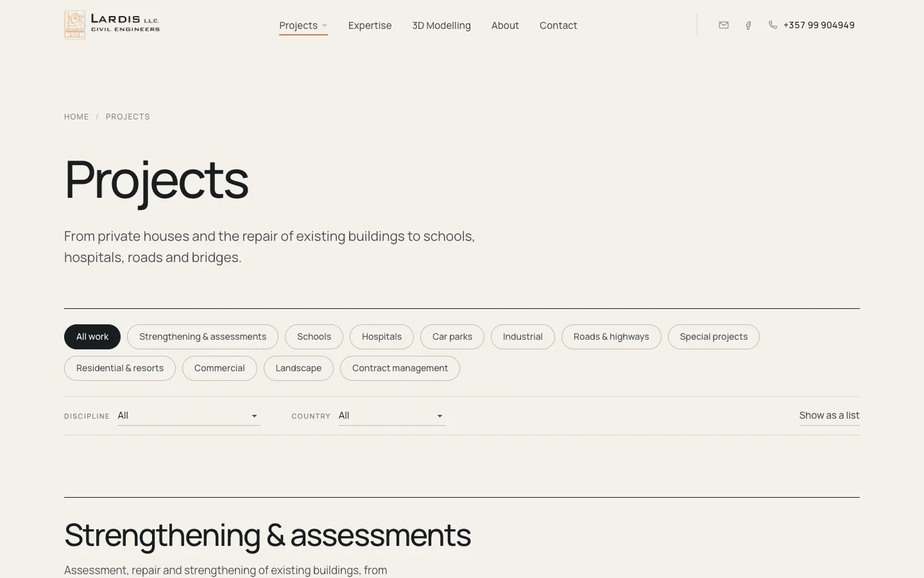Filter projects by Hospitals
This screenshot has width=924, height=578.
[382, 337]
